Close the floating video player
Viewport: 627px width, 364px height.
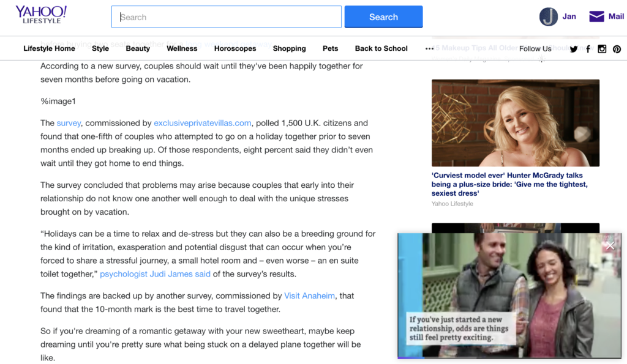tap(610, 246)
